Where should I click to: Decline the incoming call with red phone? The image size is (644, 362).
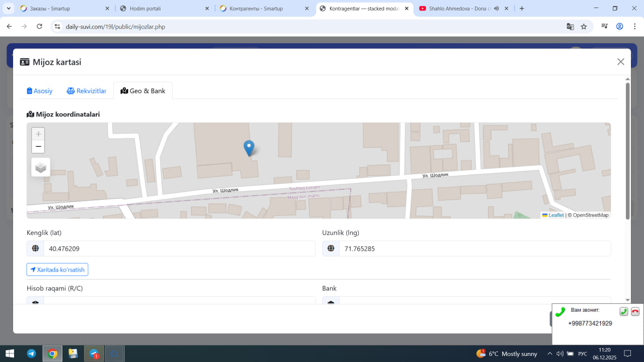635,311
